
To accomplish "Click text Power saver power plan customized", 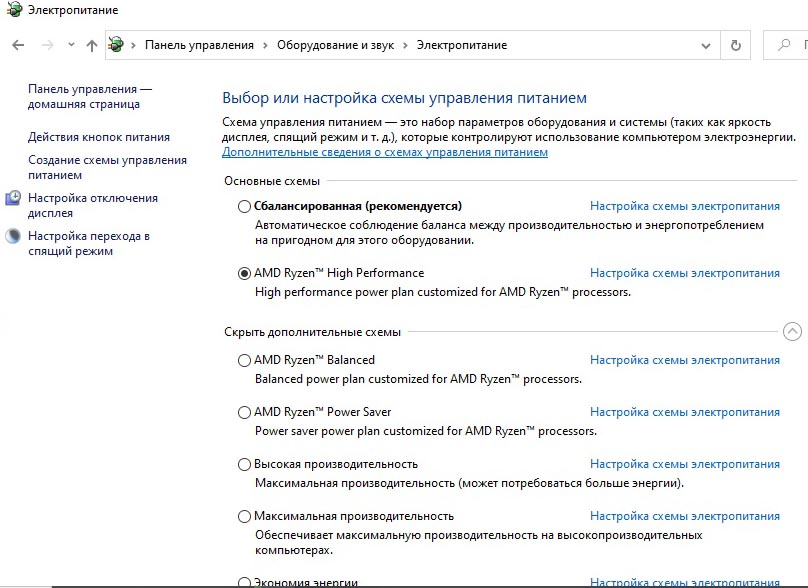I will tap(426, 431).
